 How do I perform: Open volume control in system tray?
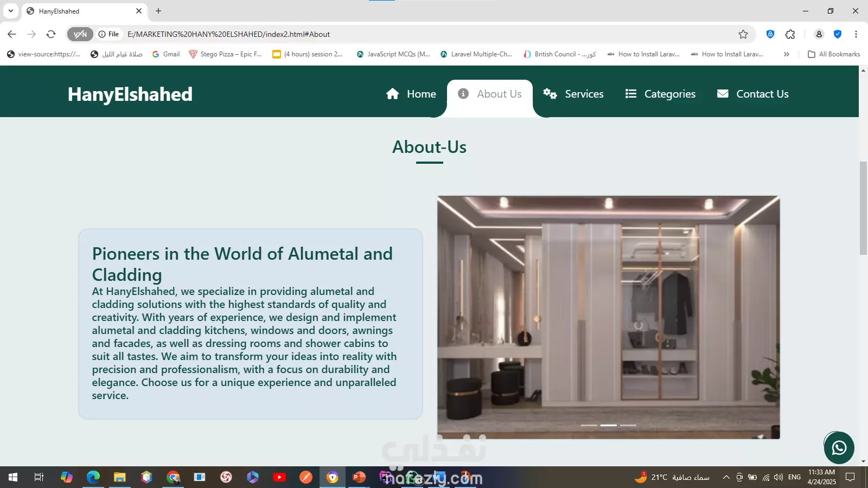(x=778, y=477)
